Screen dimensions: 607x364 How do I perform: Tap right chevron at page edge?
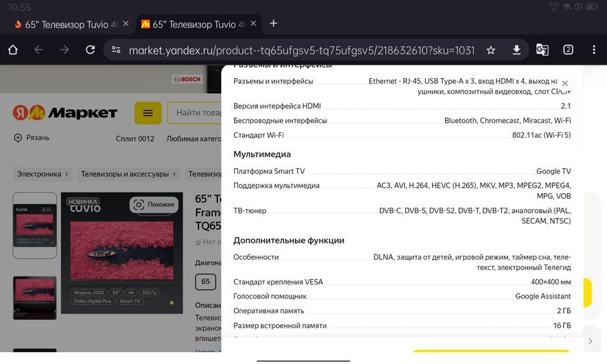(590, 341)
